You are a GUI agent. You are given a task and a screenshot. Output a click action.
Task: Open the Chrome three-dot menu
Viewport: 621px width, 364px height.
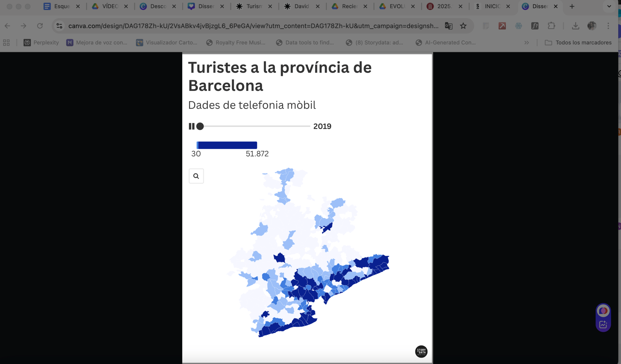pos(608,26)
